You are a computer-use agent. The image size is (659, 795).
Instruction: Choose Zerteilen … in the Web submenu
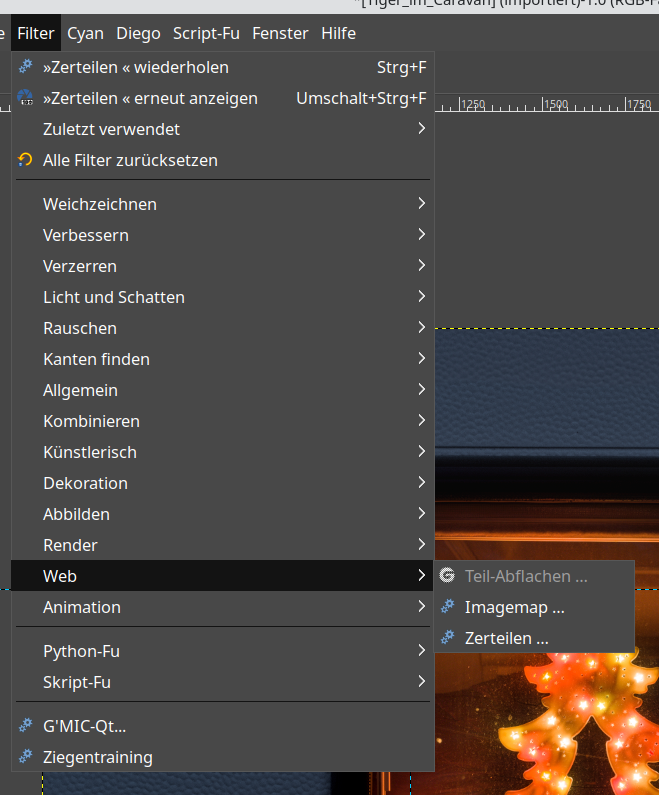tap(506, 637)
